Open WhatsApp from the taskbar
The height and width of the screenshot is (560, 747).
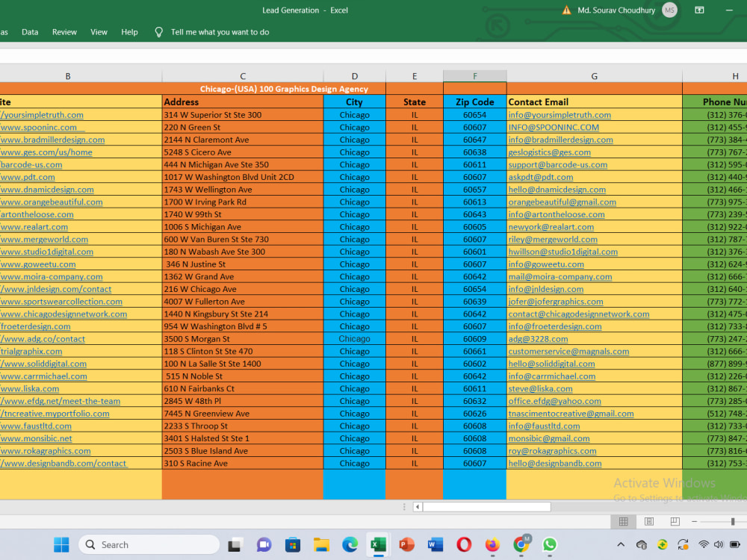(549, 544)
